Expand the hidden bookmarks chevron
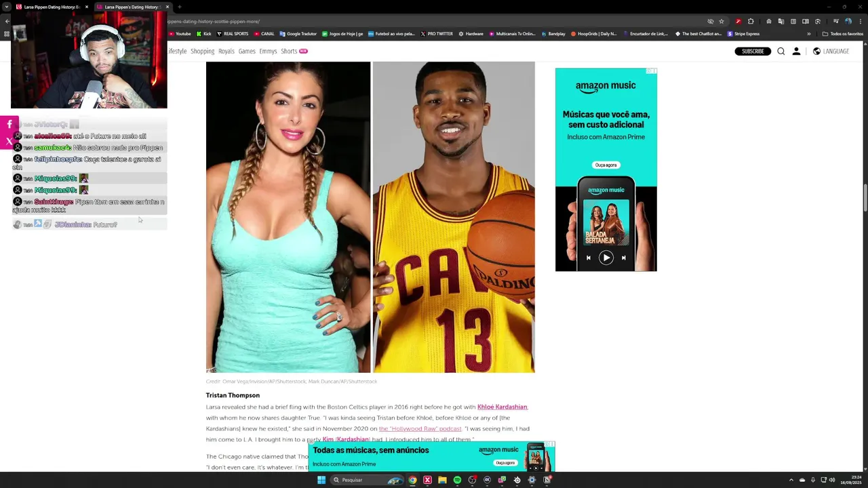This screenshot has height=488, width=868. (x=808, y=34)
